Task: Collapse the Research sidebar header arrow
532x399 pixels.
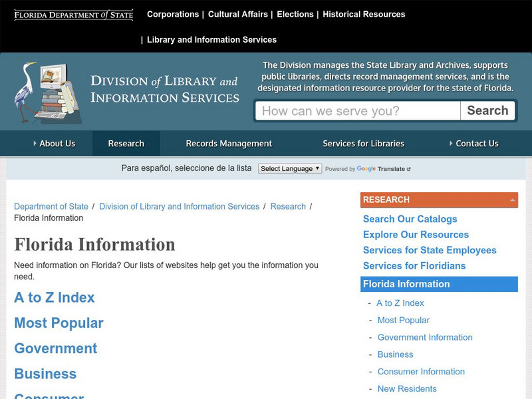Action: pos(512,199)
